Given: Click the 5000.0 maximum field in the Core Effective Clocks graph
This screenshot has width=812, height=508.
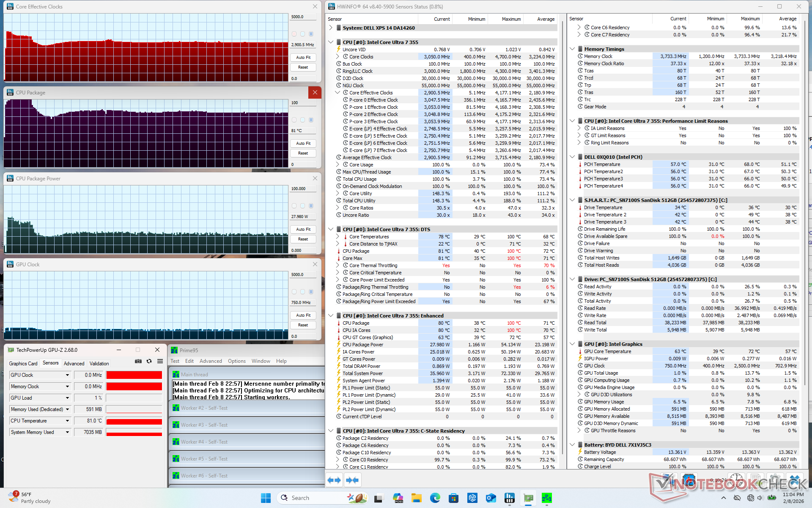Looking at the screenshot, I should [303, 17].
